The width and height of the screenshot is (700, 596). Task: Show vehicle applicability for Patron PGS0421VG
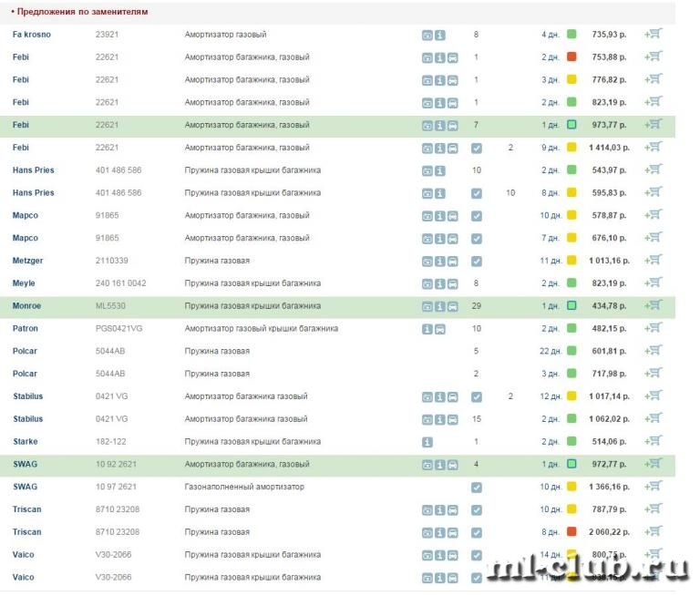tap(440, 329)
